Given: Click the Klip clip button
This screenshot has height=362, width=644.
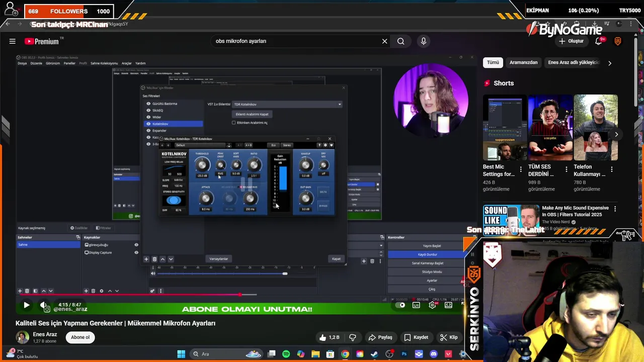Looking at the screenshot, I should pyautogui.click(x=449, y=337).
